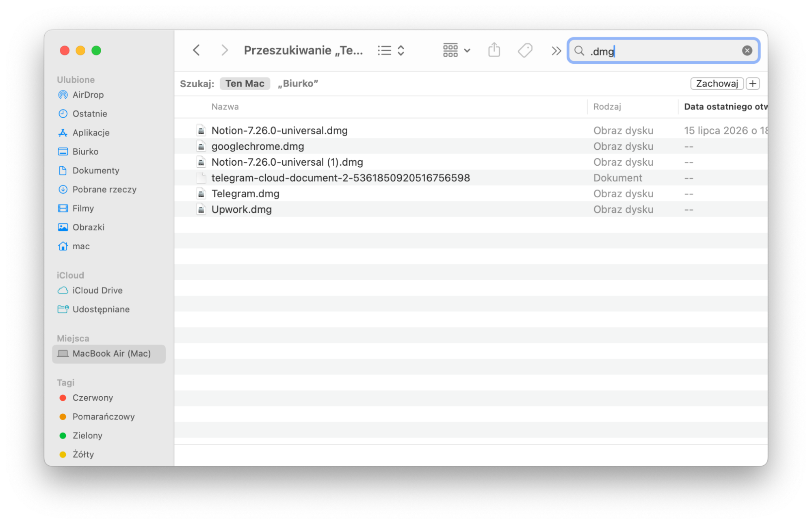Select the Ten Mac search scope

coord(245,84)
